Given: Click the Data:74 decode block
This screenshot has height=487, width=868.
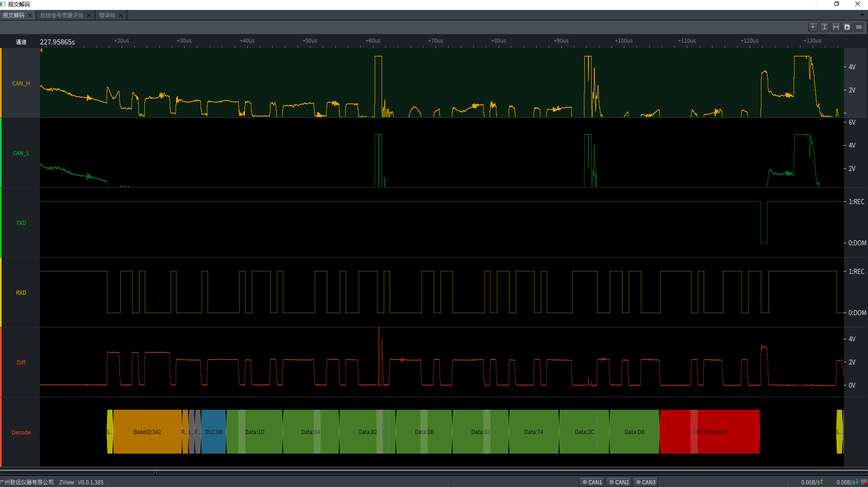Looking at the screenshot, I should click(534, 432).
